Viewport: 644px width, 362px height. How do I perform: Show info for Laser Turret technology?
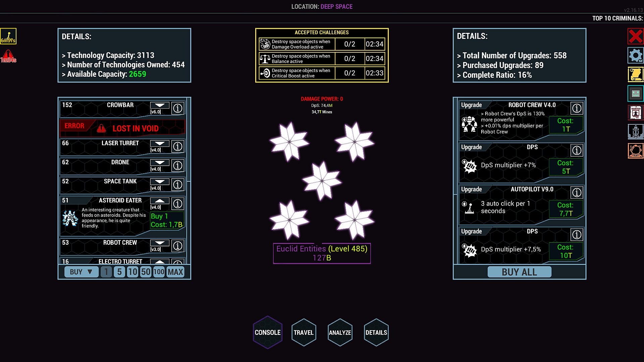pyautogui.click(x=177, y=146)
